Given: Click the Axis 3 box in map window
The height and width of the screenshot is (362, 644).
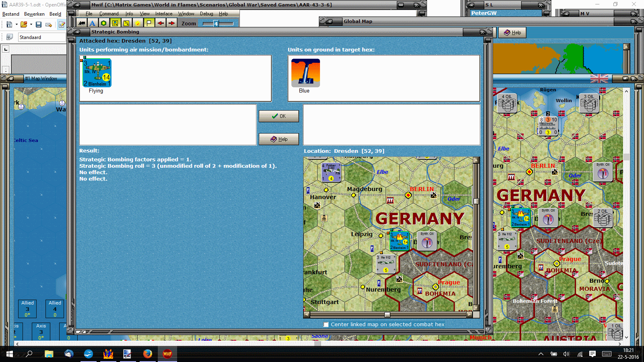Looking at the screenshot, I should click(41, 331).
